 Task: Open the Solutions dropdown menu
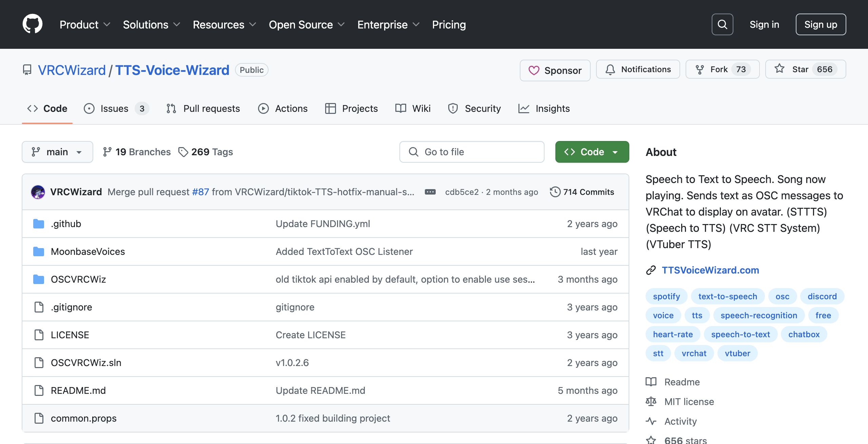pos(151,24)
